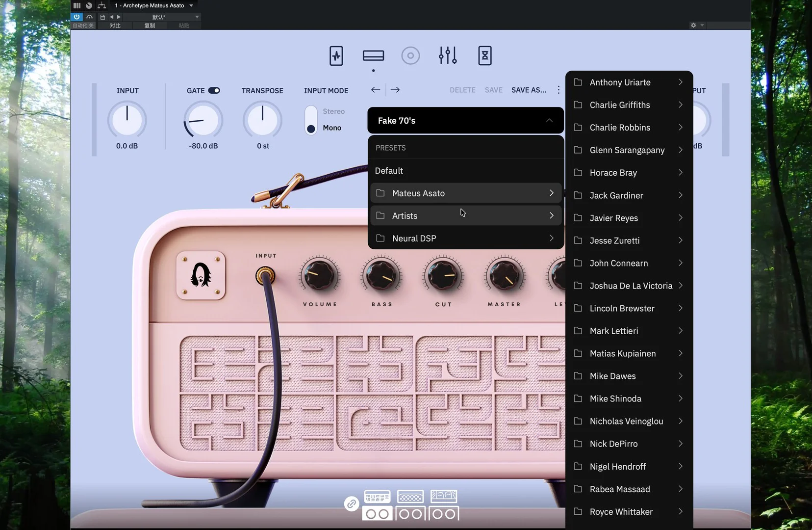
Task: Select the Default preset
Action: pyautogui.click(x=389, y=171)
